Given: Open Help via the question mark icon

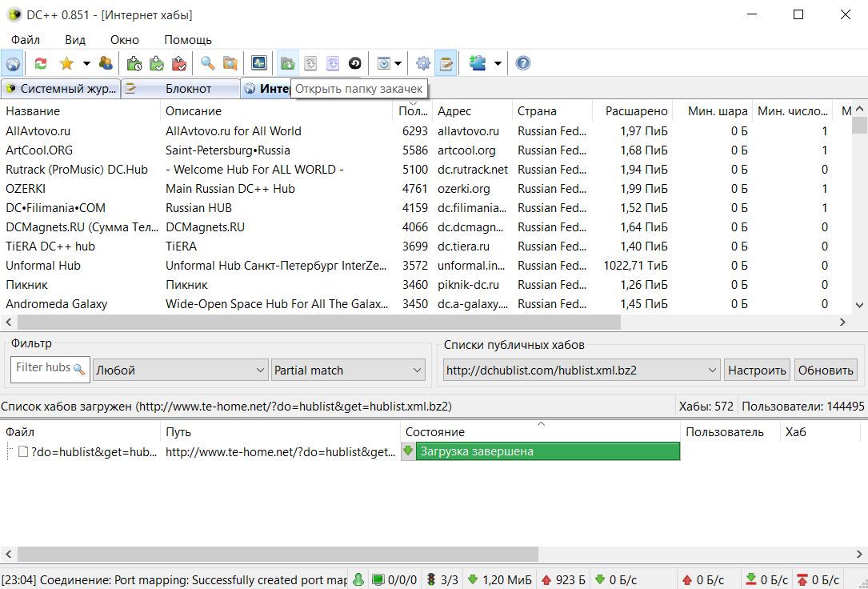Looking at the screenshot, I should 522,64.
